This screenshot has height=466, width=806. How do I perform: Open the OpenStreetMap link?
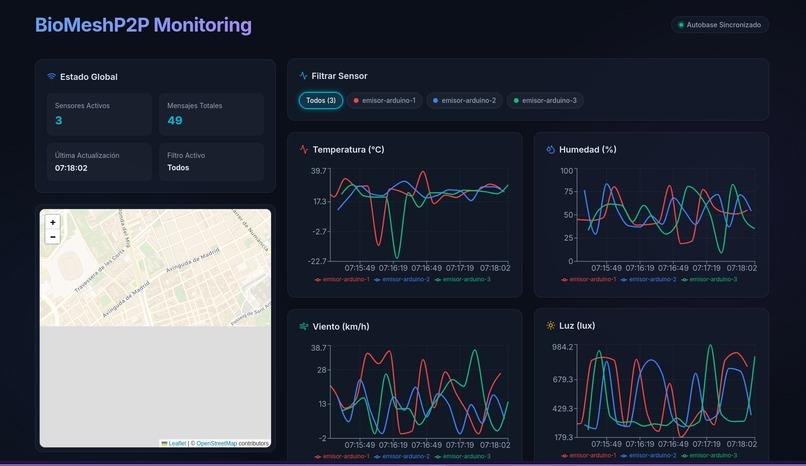click(x=216, y=443)
